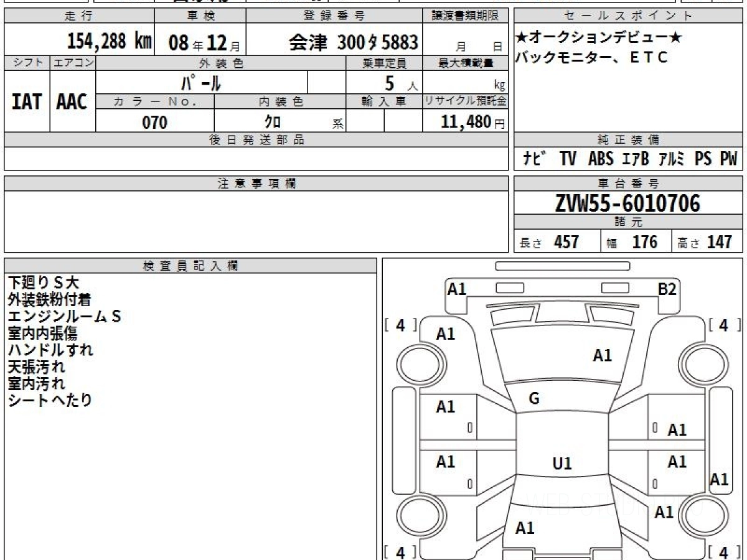The image size is (747, 560).
Task: Click the ナビ equipment entry
Action: click(534, 159)
